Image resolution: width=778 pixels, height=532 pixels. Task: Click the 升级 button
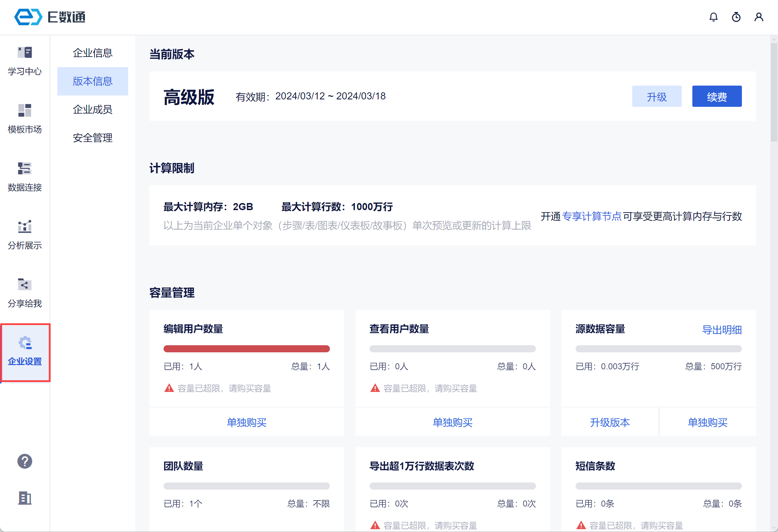click(x=657, y=97)
